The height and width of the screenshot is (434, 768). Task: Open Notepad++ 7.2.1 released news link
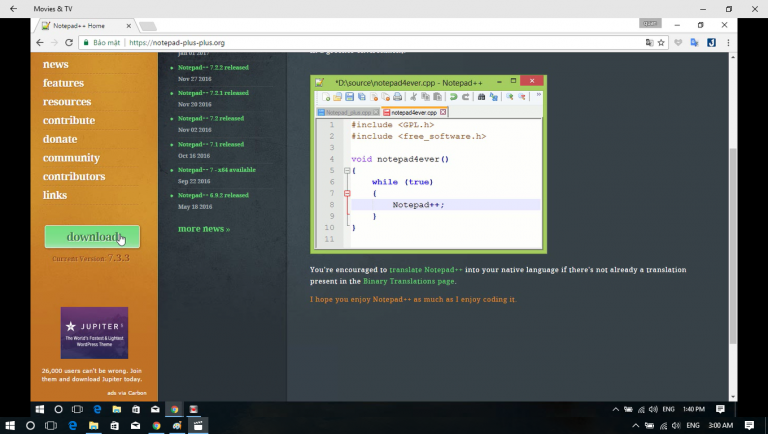click(213, 93)
